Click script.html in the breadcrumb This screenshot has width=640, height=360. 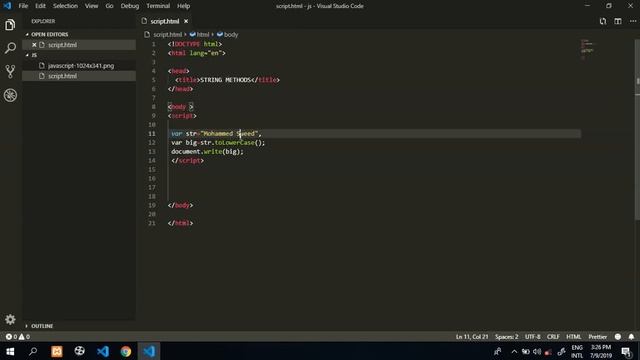click(x=167, y=35)
